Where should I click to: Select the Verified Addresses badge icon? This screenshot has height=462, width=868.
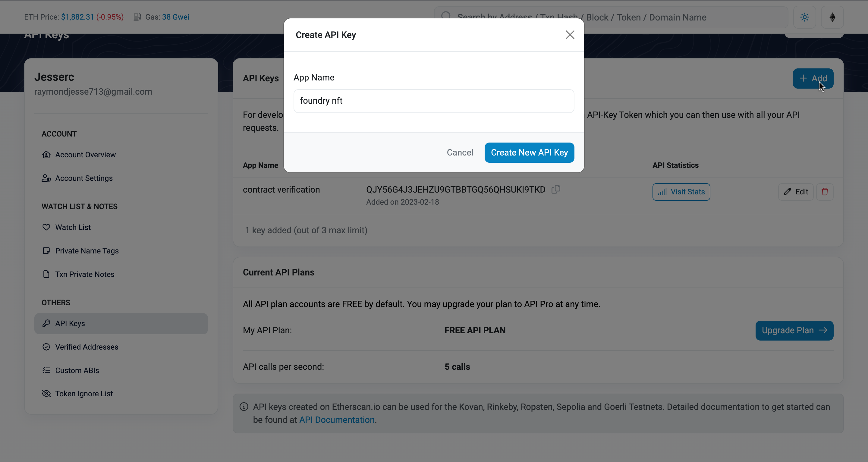point(46,347)
